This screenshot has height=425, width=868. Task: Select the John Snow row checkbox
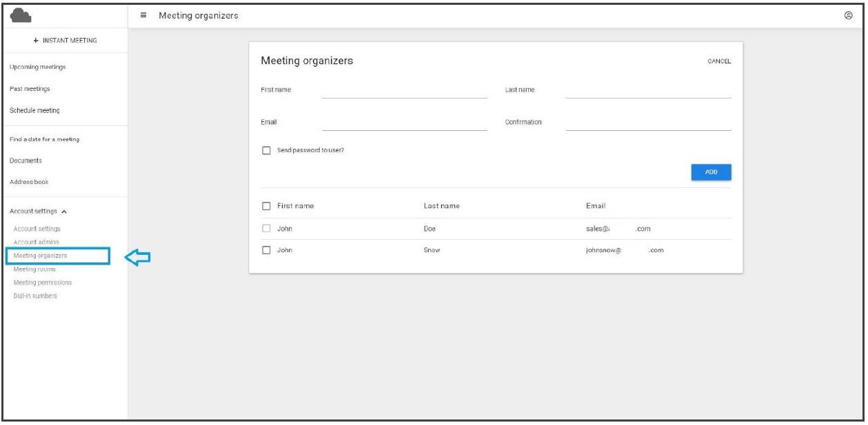tap(266, 251)
